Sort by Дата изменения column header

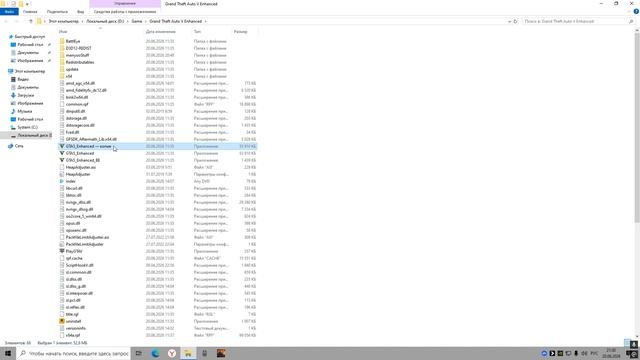(x=161, y=31)
